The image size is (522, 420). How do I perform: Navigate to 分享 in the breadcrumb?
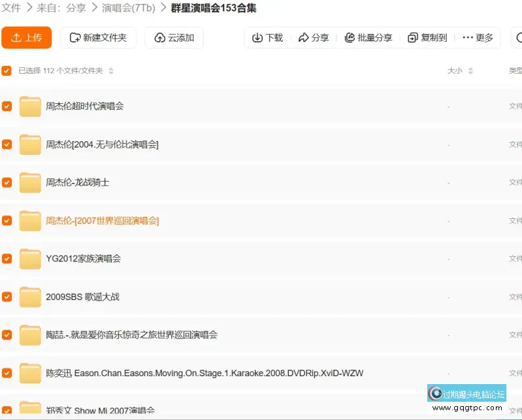coord(76,8)
